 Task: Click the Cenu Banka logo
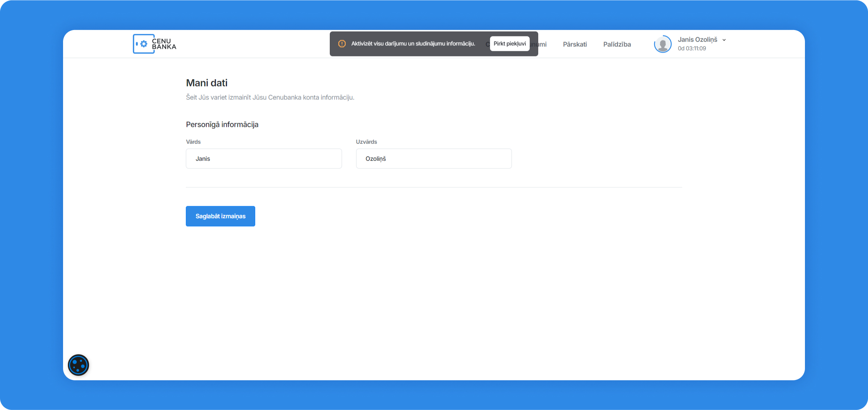(x=155, y=44)
